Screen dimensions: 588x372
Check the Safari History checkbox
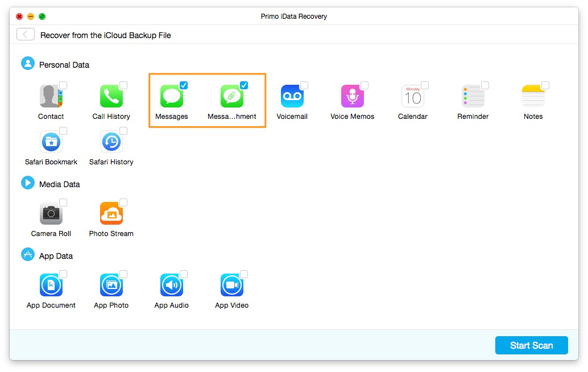coord(123,130)
